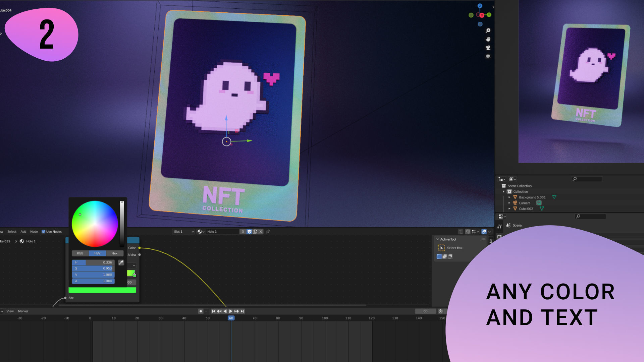Screen dimensions: 644x362
Task: Open the Select menu in node editor
Action: (12, 232)
